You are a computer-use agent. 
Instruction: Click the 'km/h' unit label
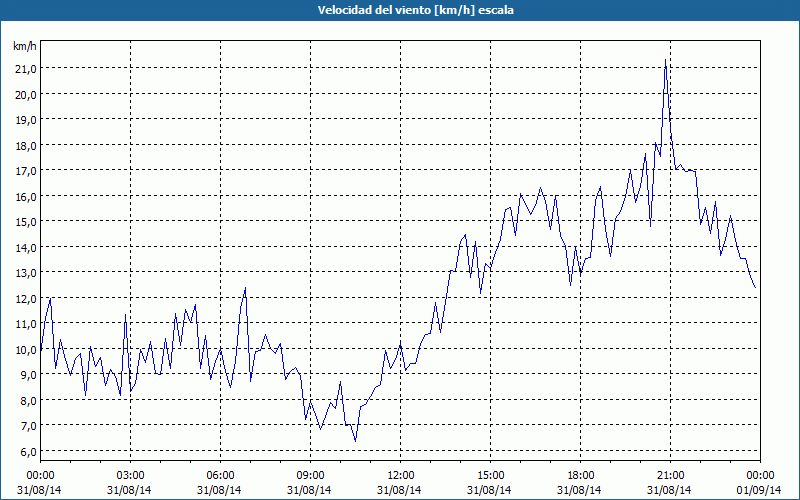25,46
